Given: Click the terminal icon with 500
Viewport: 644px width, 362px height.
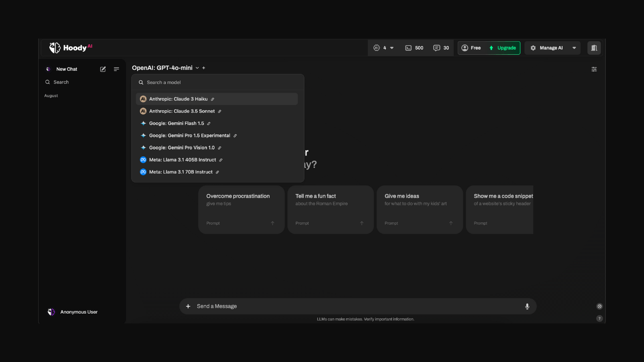Looking at the screenshot, I should pos(414,48).
